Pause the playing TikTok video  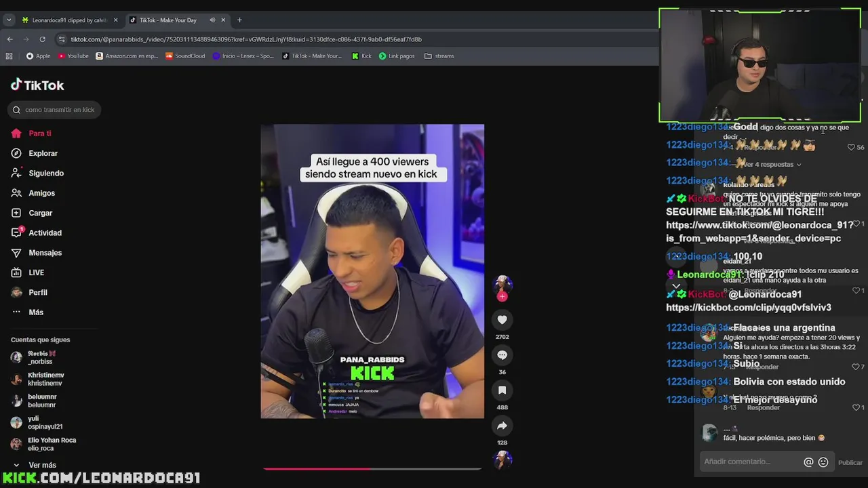(x=372, y=271)
